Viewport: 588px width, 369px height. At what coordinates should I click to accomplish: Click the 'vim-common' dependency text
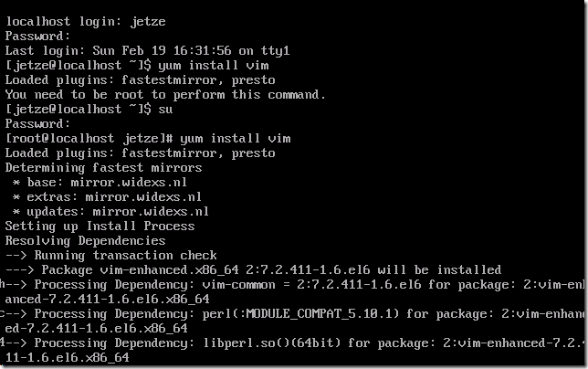tap(238, 285)
